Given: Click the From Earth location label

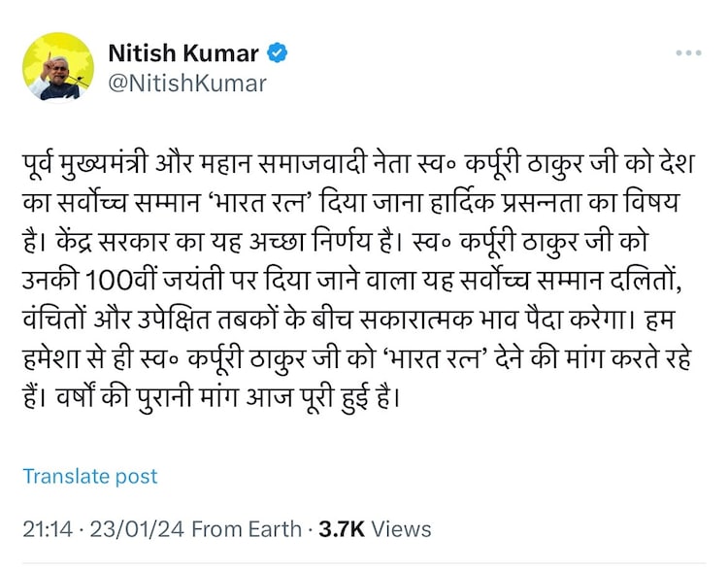Looking at the screenshot, I should [247, 528].
